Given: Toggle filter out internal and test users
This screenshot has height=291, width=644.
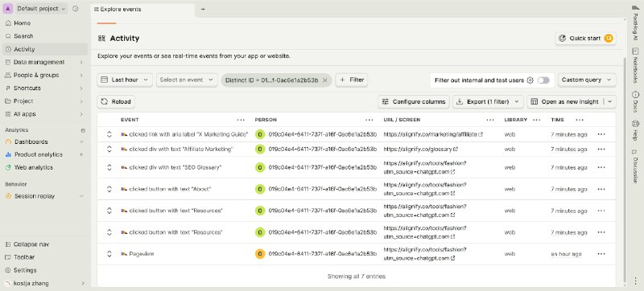Looking at the screenshot, I should click(x=543, y=80).
